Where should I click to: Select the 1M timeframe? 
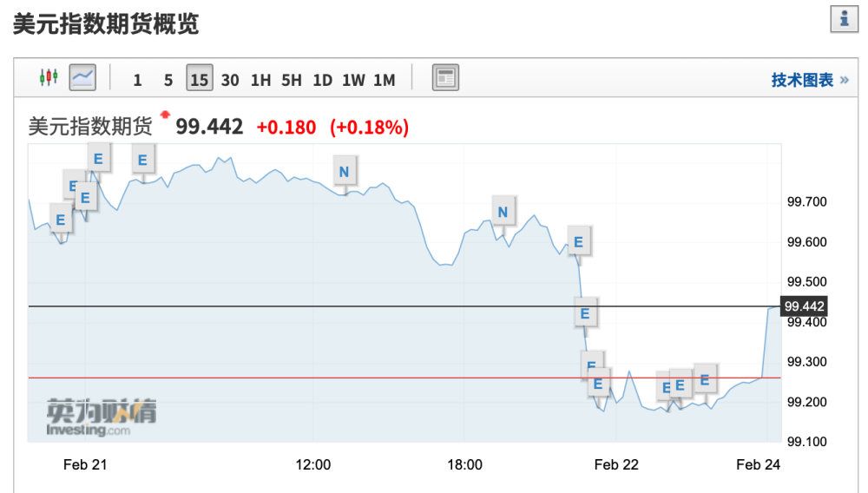tap(385, 80)
